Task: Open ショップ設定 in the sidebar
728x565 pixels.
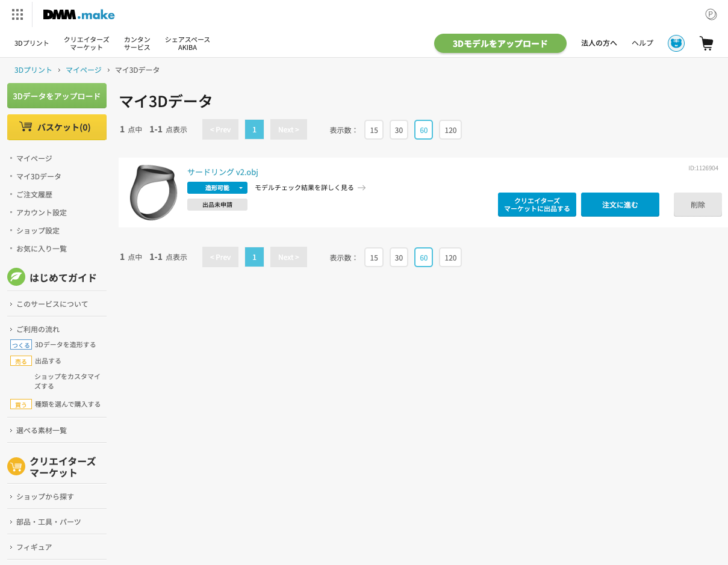Action: [x=38, y=230]
